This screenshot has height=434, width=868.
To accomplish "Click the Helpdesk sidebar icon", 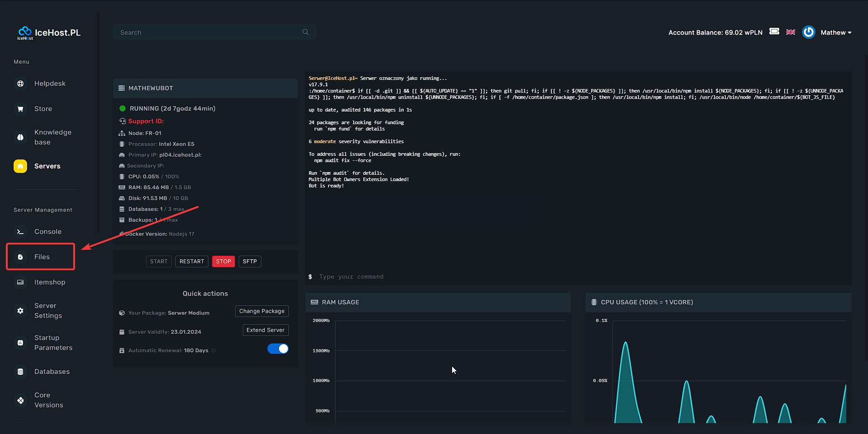I will coord(20,84).
